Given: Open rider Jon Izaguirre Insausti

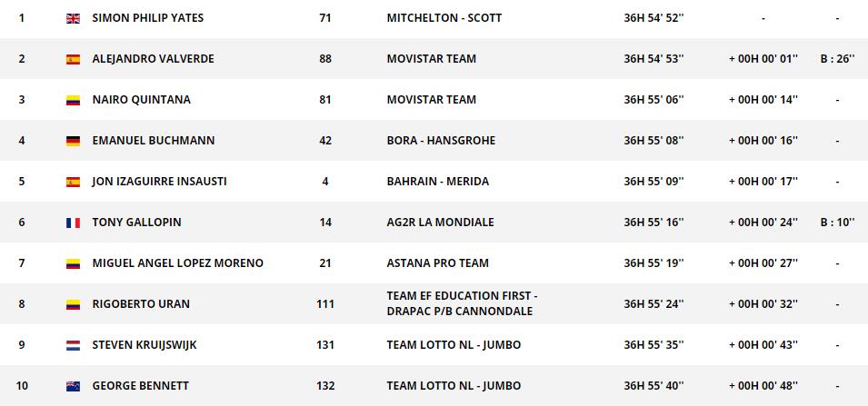Looking at the screenshot, I should (x=159, y=182).
